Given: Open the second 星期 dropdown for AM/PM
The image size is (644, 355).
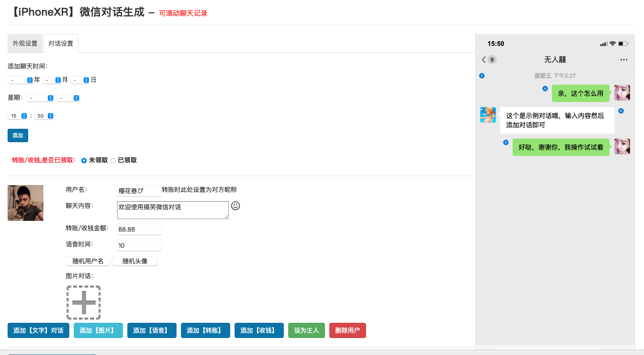Looking at the screenshot, I should pyautogui.click(x=68, y=98).
